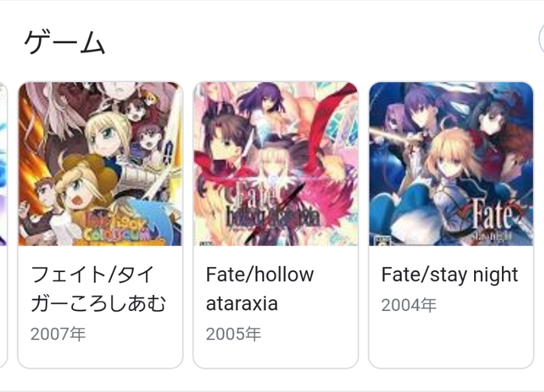
Task: Open the Fate/stay night title link
Action: [x=449, y=275]
